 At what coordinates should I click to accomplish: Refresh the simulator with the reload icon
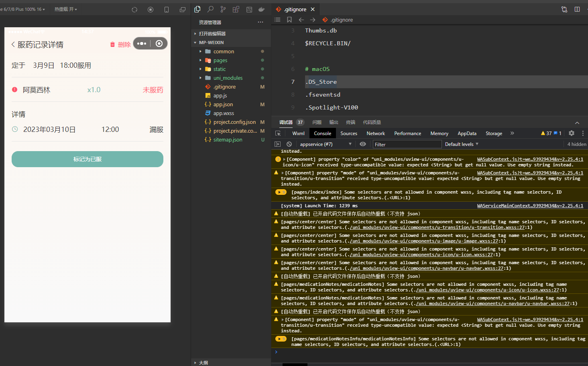(x=134, y=9)
